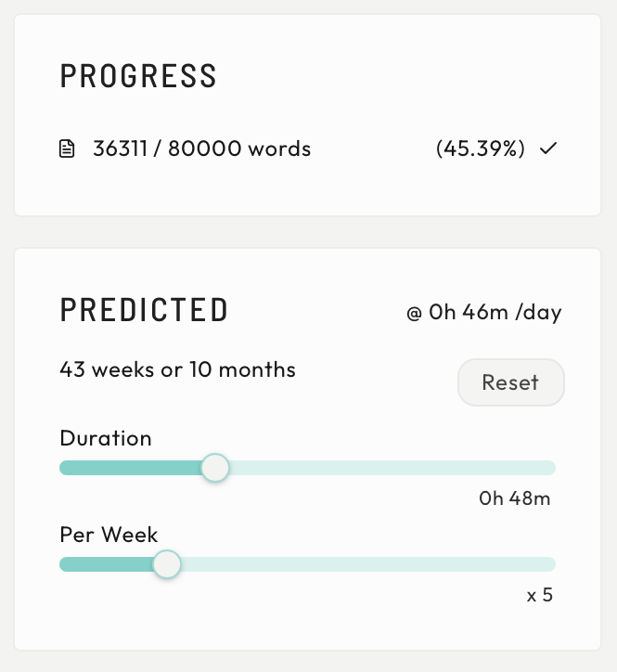Click the Duration slider track's unfilled area
The width and height of the screenshot is (617, 672).
(x=390, y=468)
